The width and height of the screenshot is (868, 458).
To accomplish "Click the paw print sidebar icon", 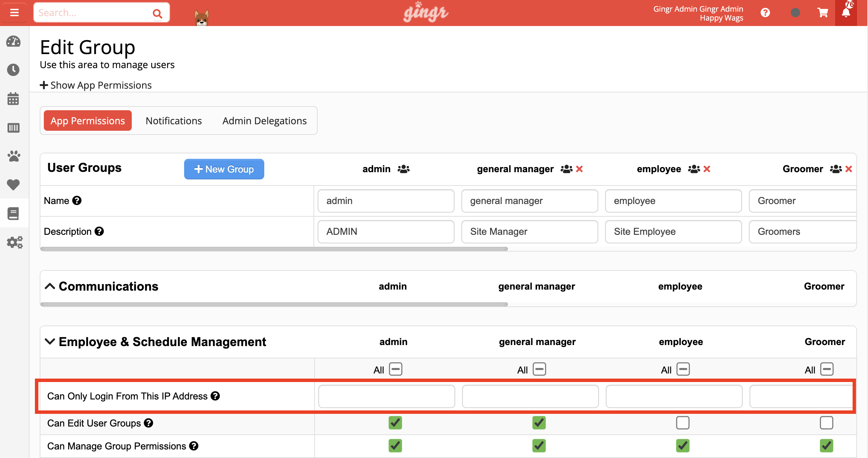I will click(x=13, y=156).
